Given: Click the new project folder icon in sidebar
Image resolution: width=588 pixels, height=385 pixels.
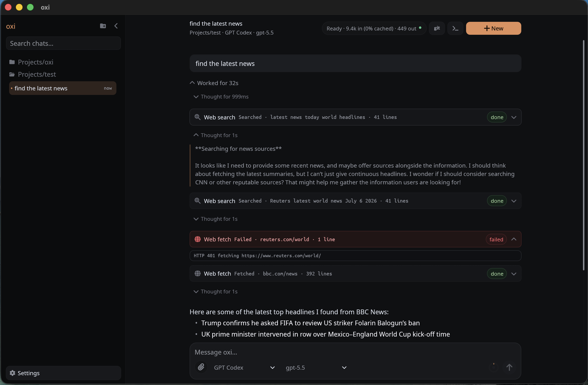Looking at the screenshot, I should [103, 26].
